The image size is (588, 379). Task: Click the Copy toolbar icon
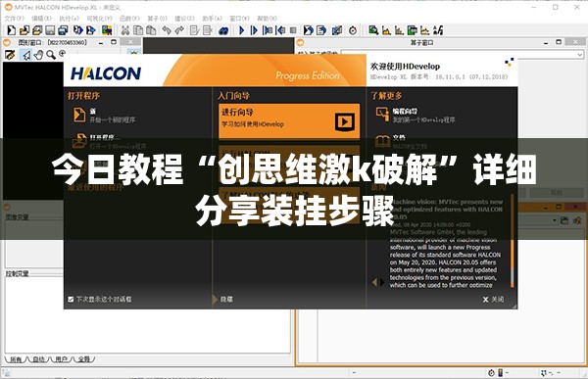pos(138,30)
